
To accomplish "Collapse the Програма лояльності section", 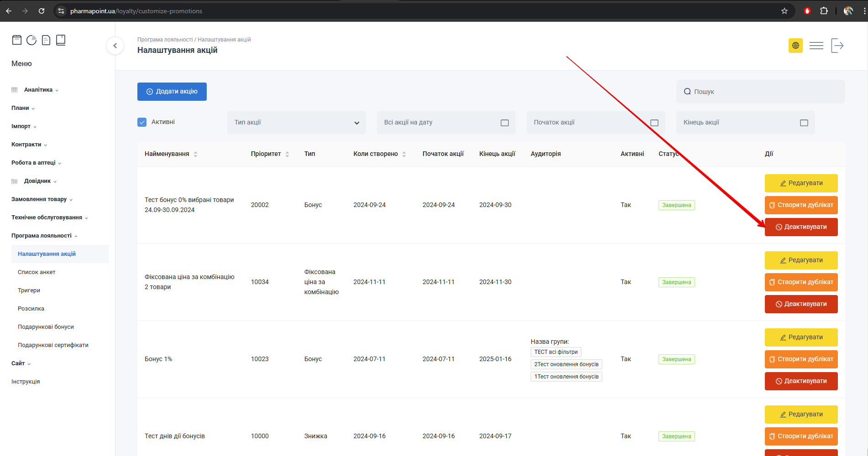I will [44, 236].
